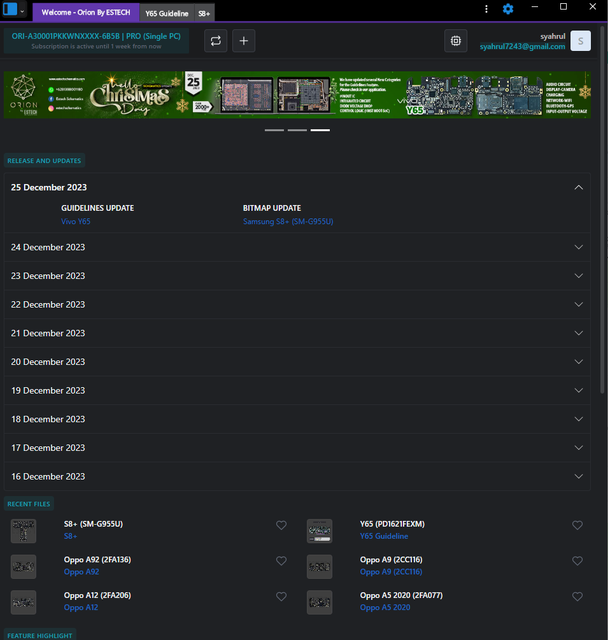The width and height of the screenshot is (608, 640).
Task: Click the blue Oppo A12 link
Action: pos(81,607)
